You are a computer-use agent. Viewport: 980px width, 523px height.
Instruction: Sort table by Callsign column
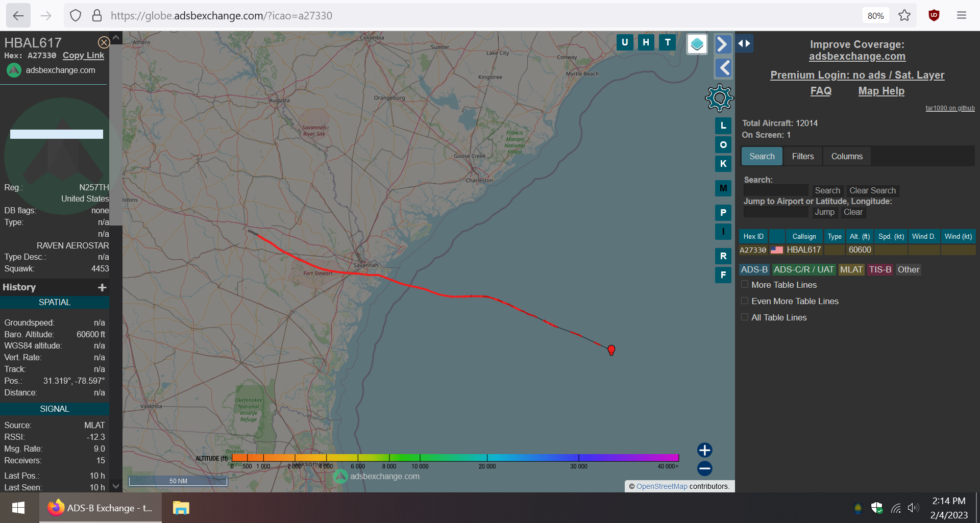pyautogui.click(x=804, y=236)
